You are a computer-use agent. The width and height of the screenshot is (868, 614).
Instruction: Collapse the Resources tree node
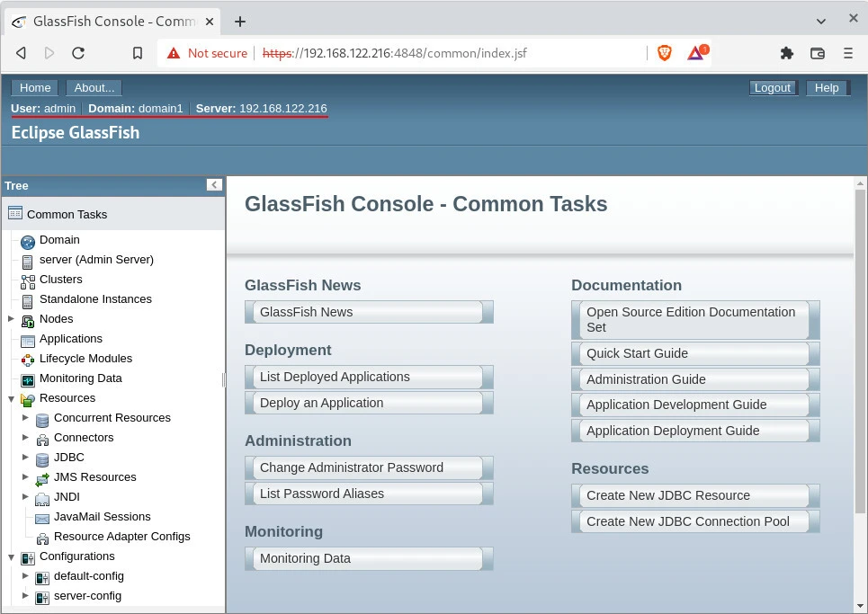(x=11, y=398)
